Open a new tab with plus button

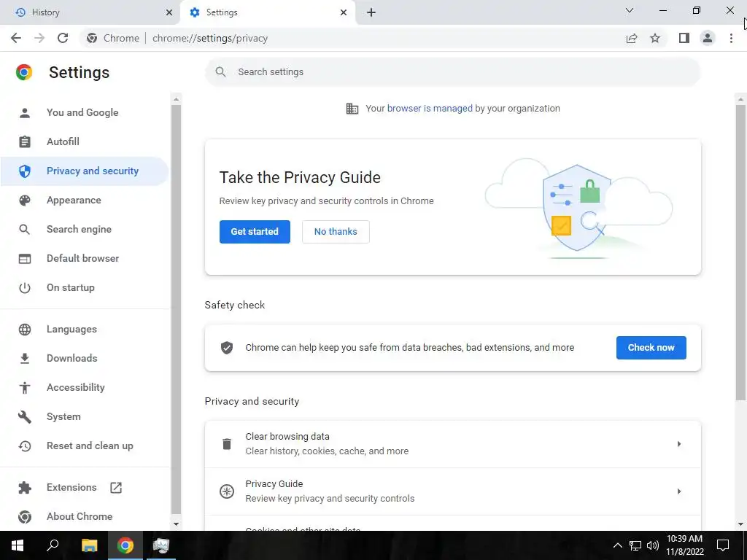(x=371, y=12)
